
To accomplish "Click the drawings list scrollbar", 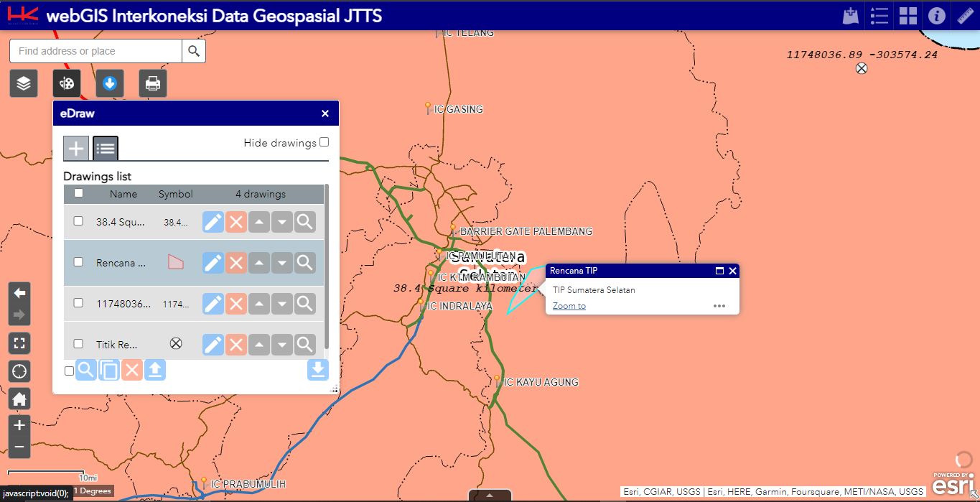I will tap(327, 267).
